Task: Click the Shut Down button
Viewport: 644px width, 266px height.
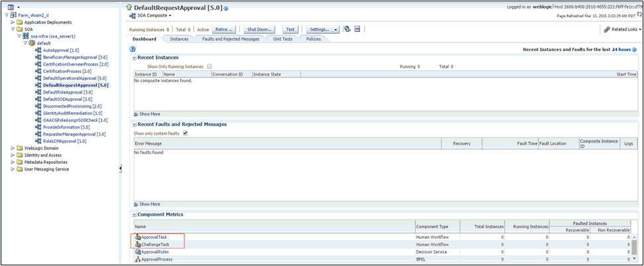Action: (259, 30)
